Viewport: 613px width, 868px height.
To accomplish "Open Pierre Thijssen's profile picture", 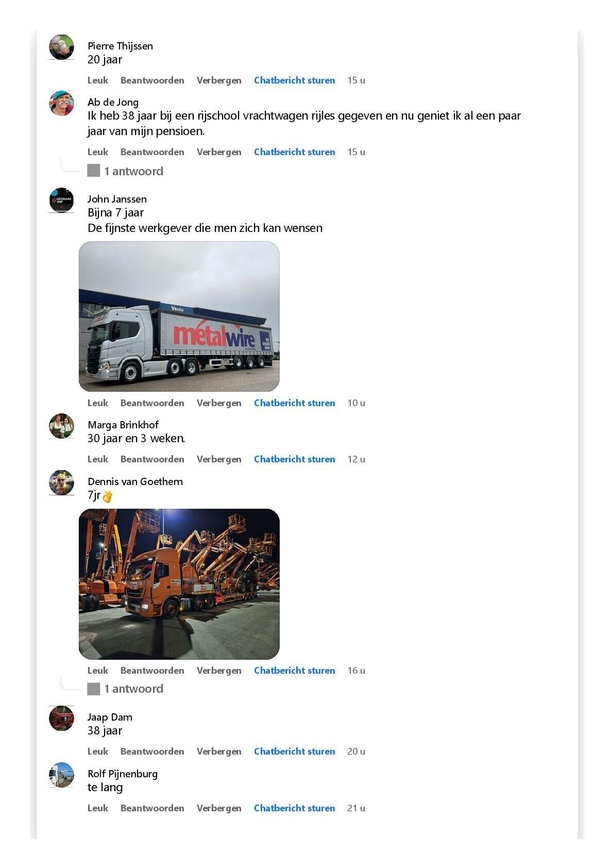I will tap(61, 47).
